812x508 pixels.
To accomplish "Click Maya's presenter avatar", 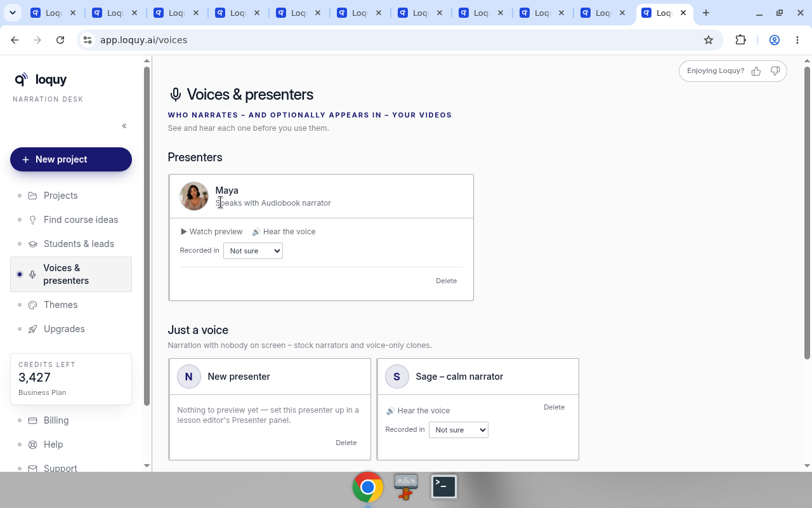I will tap(194, 196).
